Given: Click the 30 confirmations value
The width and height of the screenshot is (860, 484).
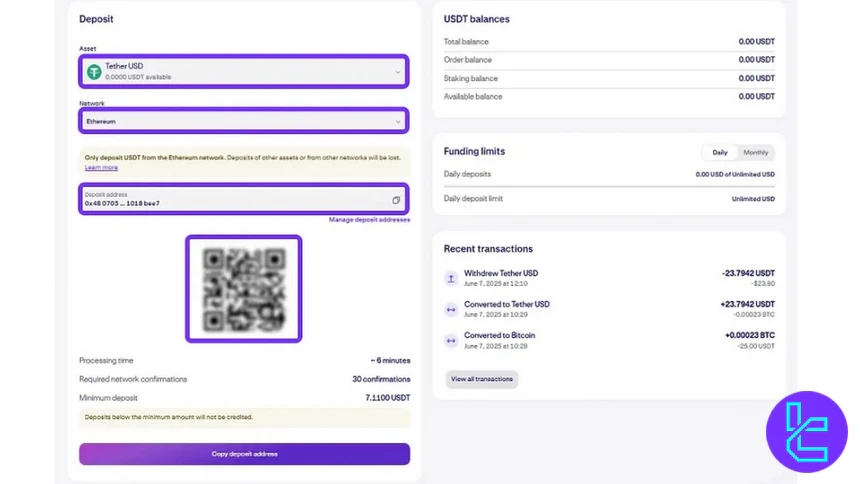Looking at the screenshot, I should [381, 379].
